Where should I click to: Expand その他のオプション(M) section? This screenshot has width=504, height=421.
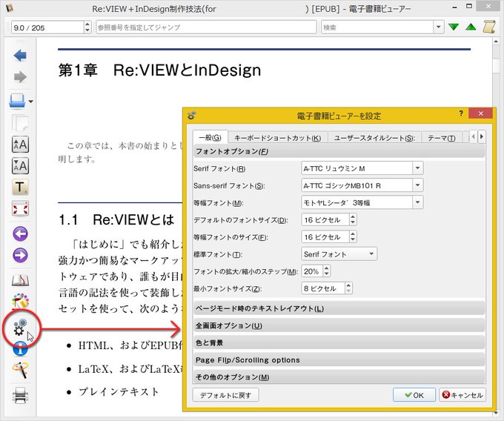[339, 377]
